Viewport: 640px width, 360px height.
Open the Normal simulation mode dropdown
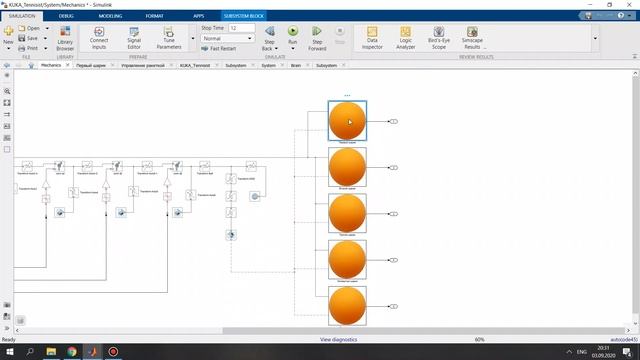tap(227, 38)
